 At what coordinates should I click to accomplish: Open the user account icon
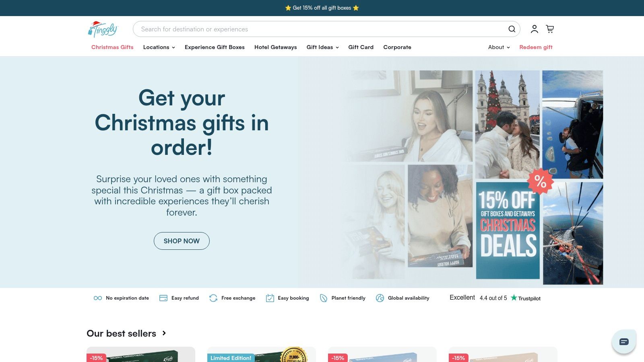click(x=534, y=29)
